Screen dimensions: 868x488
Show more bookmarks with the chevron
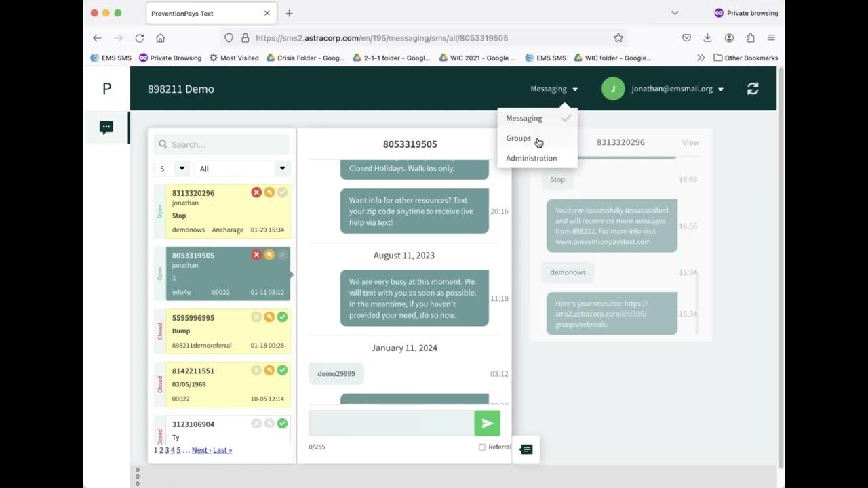click(701, 58)
